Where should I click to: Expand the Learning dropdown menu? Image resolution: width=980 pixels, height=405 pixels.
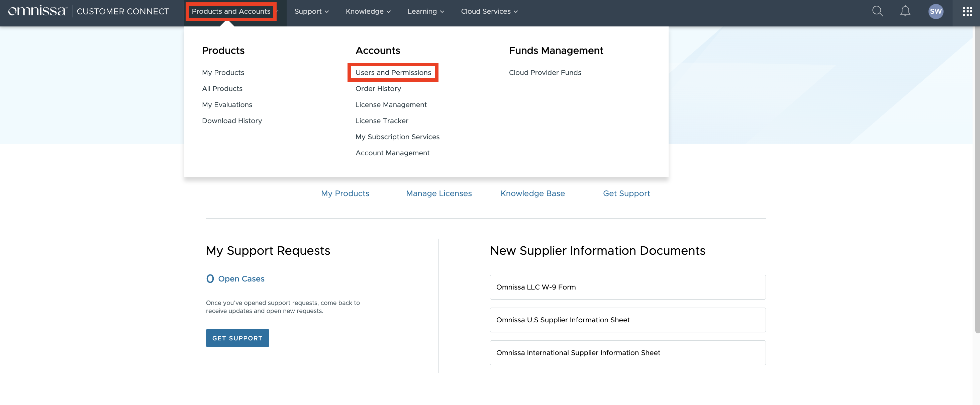pyautogui.click(x=425, y=11)
